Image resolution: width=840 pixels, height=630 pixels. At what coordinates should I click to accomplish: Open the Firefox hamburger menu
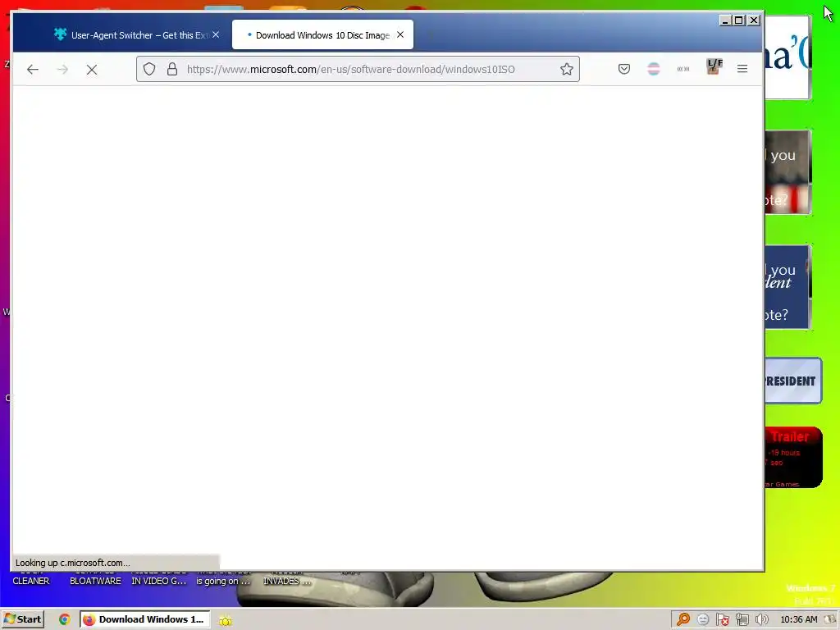click(742, 69)
